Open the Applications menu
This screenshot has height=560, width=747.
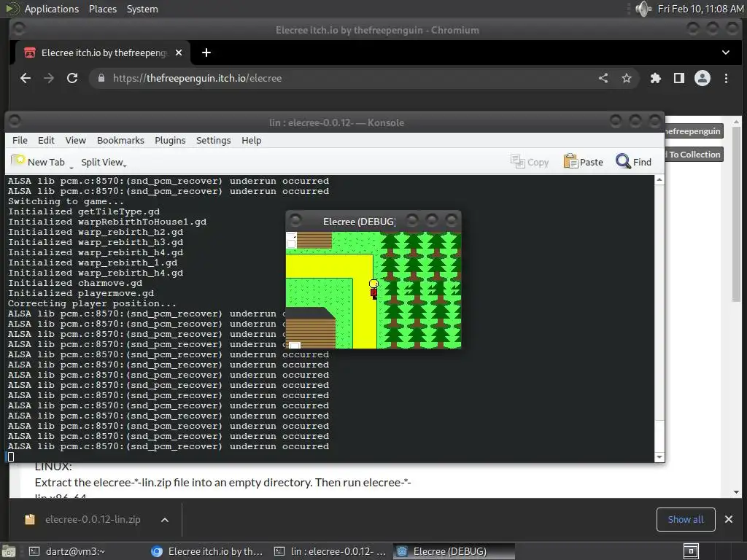coord(52,9)
